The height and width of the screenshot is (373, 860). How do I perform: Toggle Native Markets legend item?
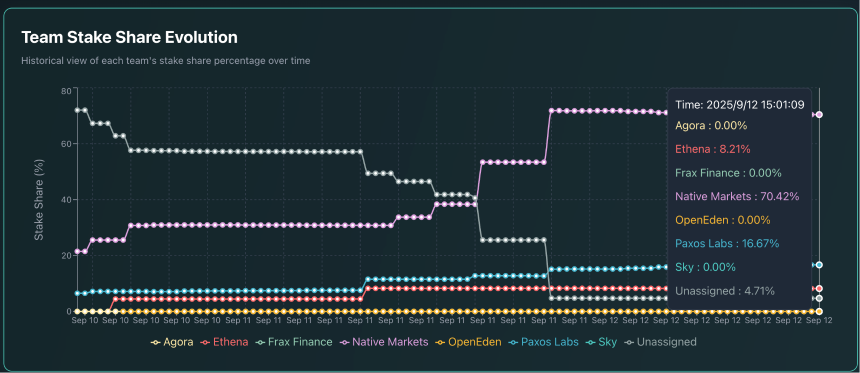(x=384, y=342)
